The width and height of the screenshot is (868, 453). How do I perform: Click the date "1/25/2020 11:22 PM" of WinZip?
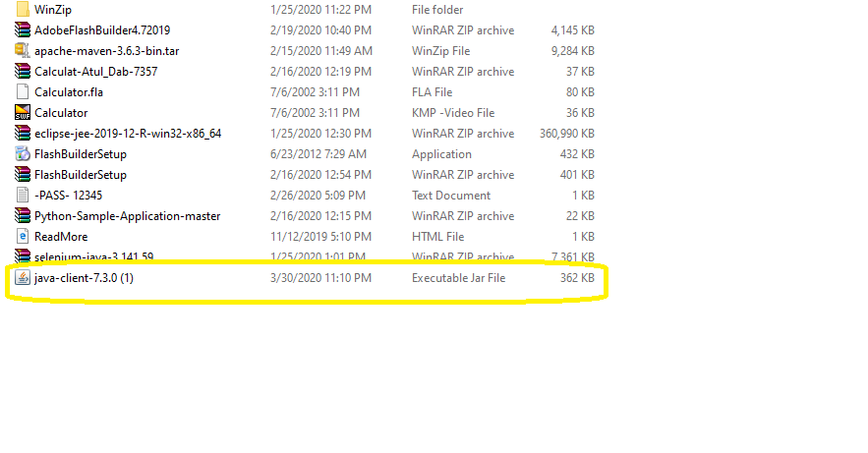[320, 10]
